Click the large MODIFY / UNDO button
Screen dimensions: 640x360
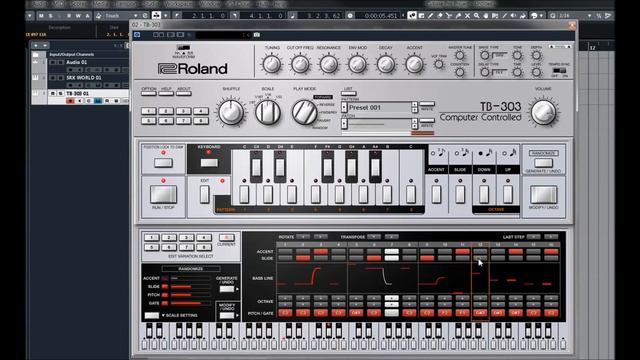point(543,195)
